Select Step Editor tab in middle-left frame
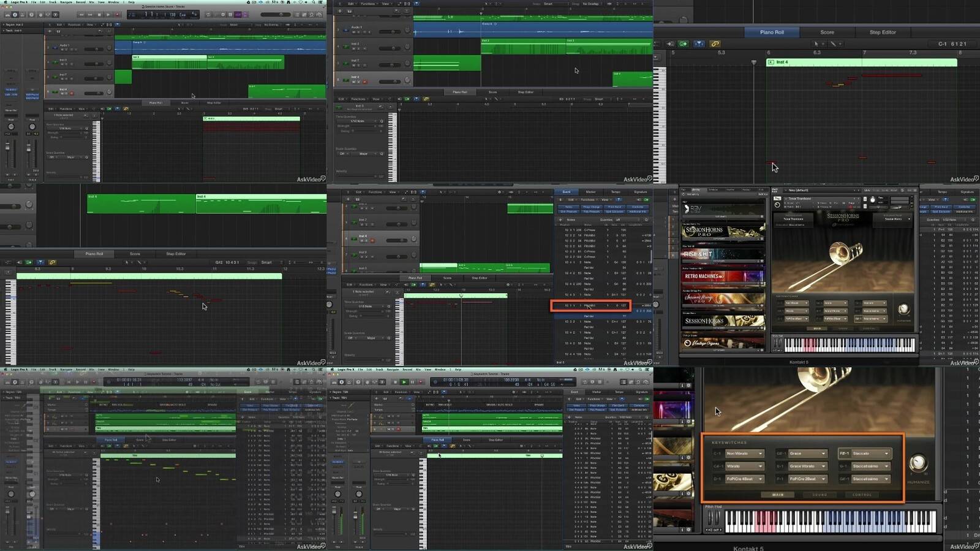980x551 pixels. pos(176,254)
